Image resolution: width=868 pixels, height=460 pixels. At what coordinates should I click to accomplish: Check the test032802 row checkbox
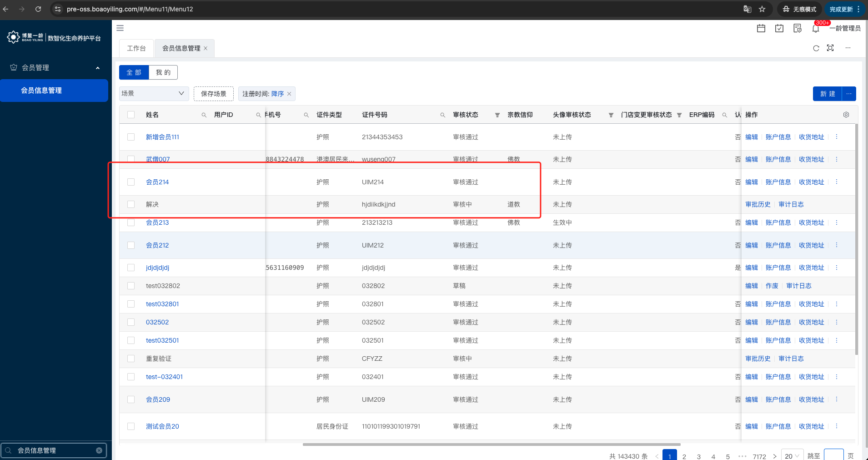(x=131, y=286)
